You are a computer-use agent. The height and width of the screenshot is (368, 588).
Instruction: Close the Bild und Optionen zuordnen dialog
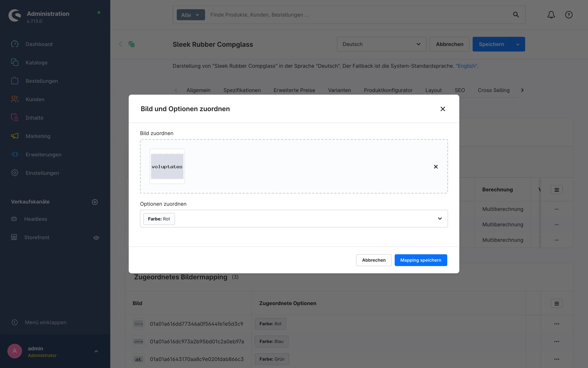(x=443, y=109)
